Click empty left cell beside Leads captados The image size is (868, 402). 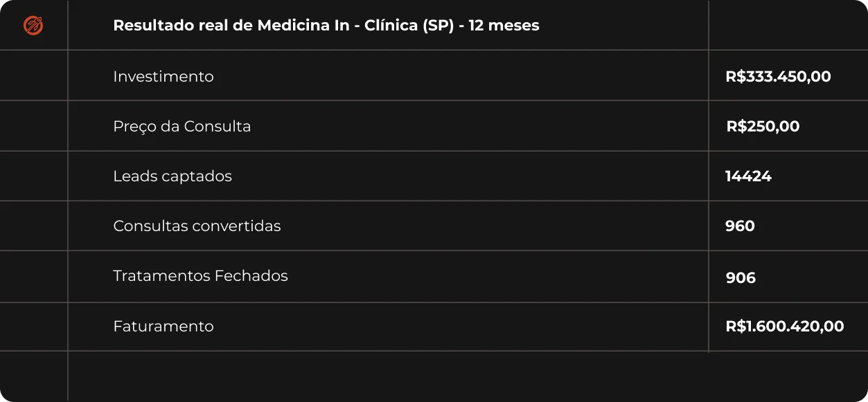pyautogui.click(x=33, y=176)
